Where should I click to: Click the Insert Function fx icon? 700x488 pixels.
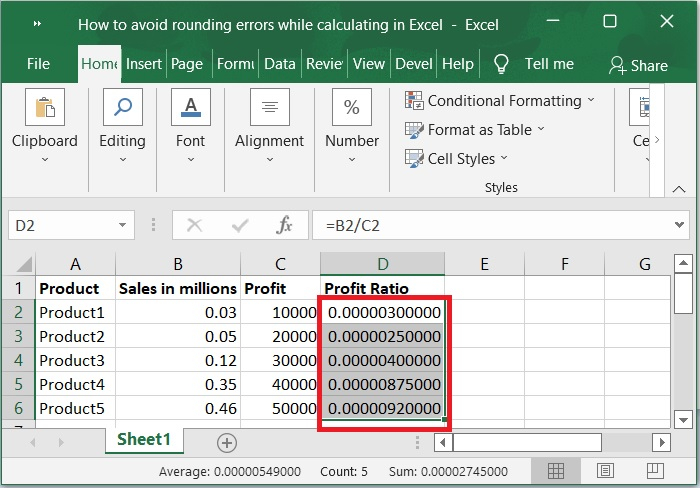point(284,226)
